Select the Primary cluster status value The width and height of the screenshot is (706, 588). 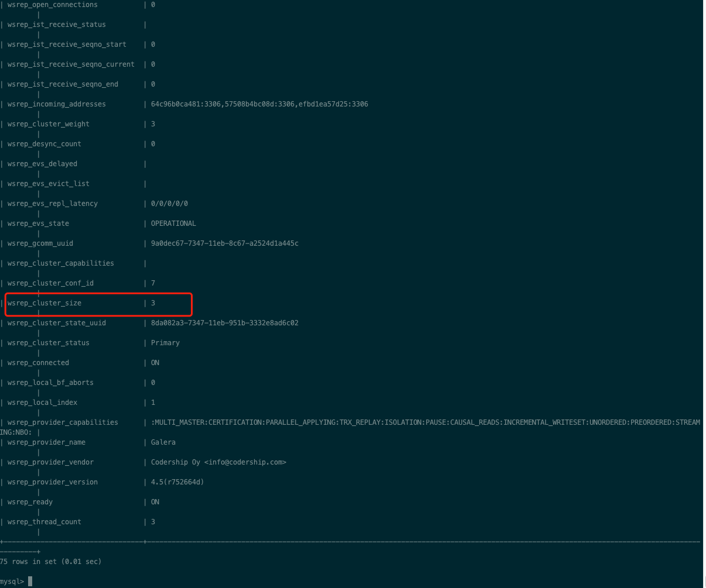(165, 343)
